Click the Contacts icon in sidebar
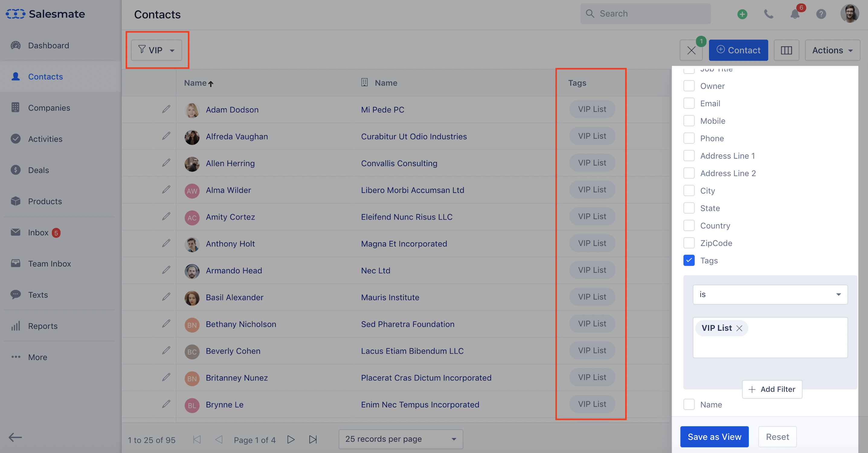Screen dimensions: 868x453 [15, 76]
